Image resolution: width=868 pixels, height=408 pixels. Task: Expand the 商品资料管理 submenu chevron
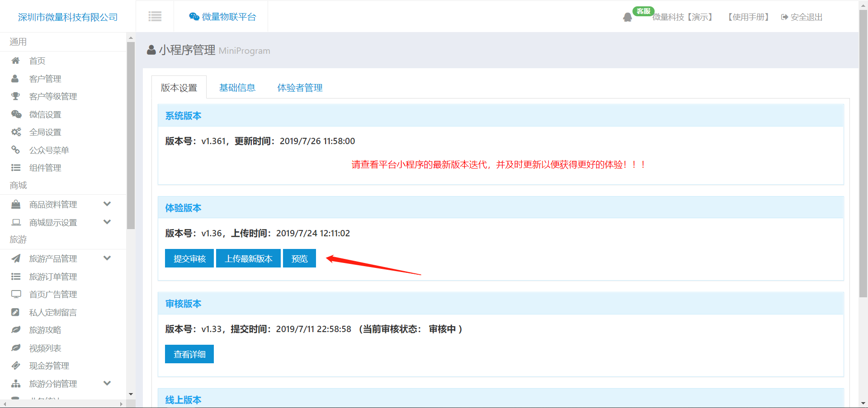pyautogui.click(x=107, y=204)
